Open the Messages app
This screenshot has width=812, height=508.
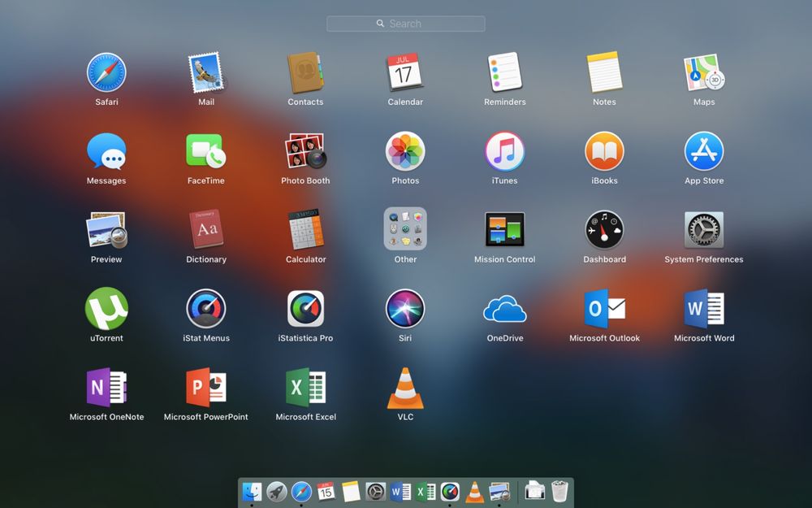[x=106, y=151]
